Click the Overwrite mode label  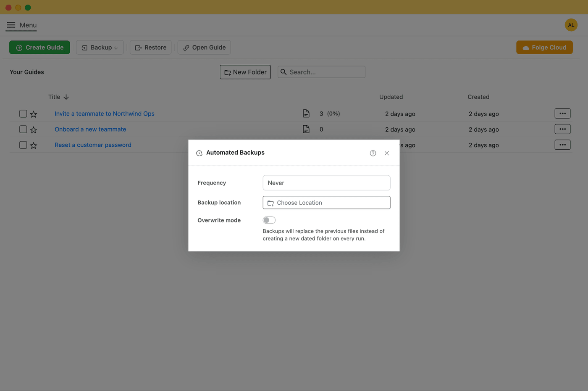click(219, 220)
